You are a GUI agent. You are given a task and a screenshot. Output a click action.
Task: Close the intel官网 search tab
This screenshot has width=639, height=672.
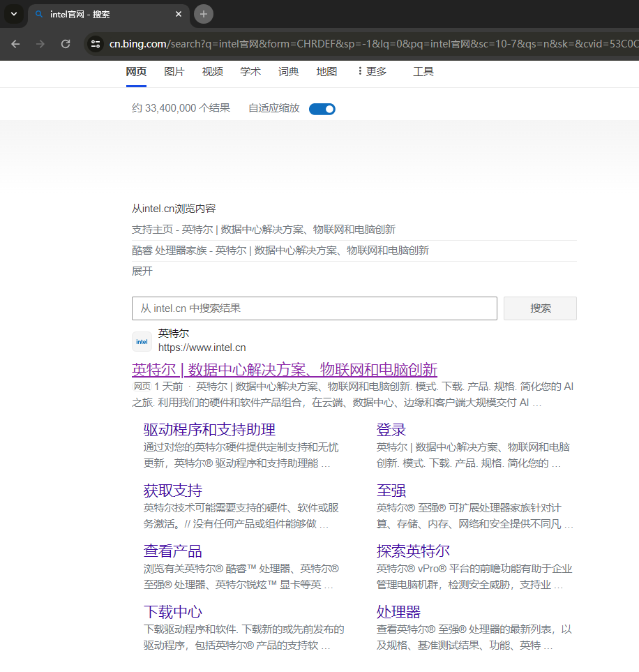[179, 14]
